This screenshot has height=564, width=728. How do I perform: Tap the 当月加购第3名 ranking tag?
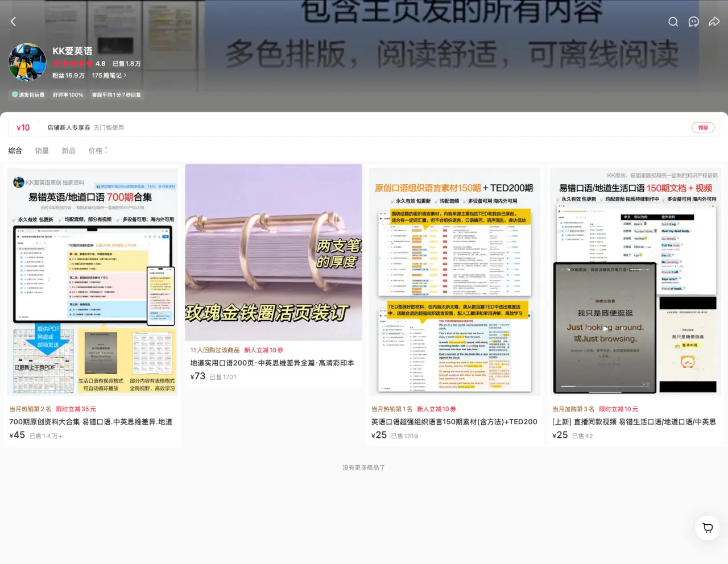(x=573, y=409)
